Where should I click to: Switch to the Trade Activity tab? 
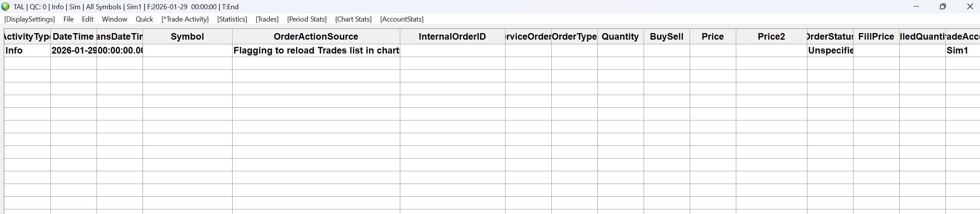pos(185,19)
